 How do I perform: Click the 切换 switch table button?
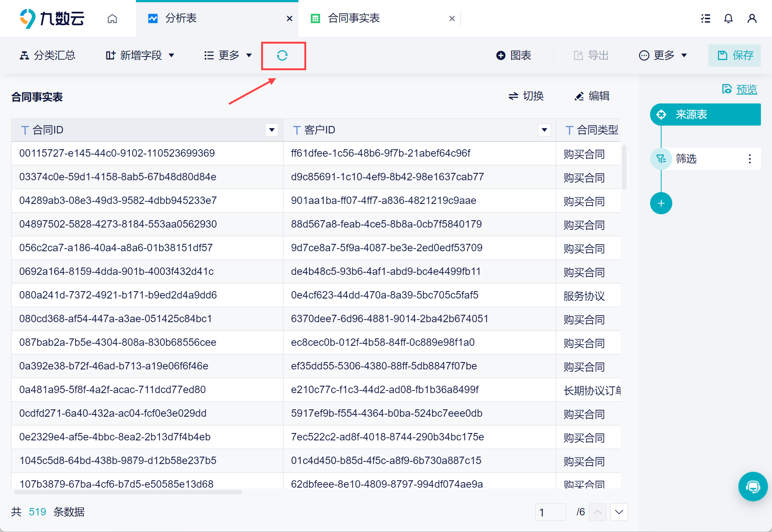(x=526, y=96)
